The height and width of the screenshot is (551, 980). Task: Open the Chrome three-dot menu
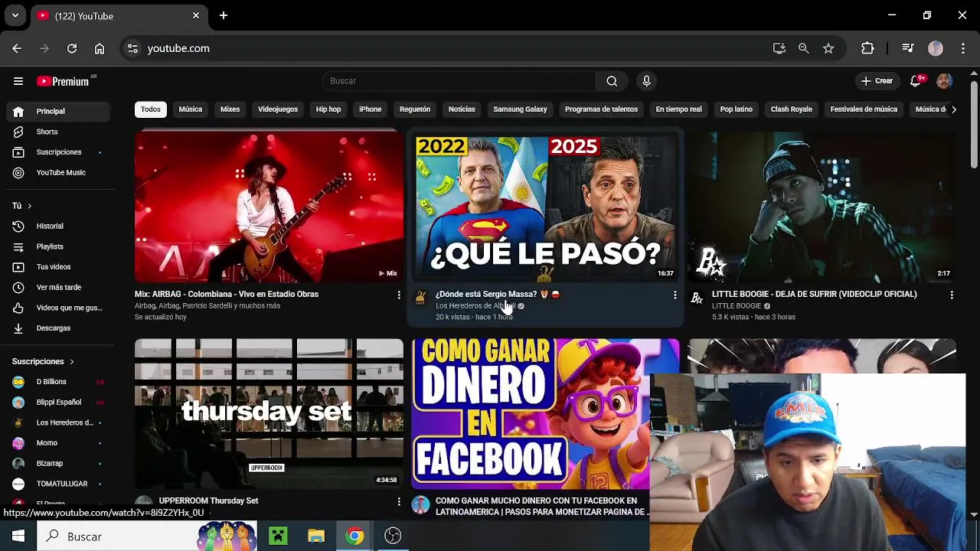(x=963, y=48)
